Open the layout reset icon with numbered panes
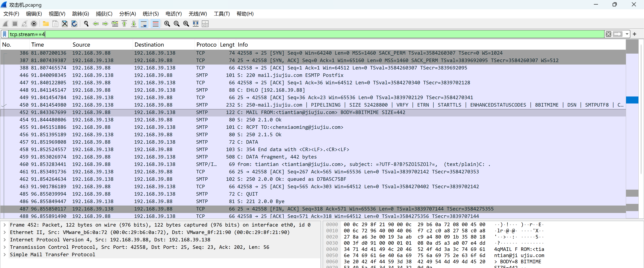 (x=205, y=24)
